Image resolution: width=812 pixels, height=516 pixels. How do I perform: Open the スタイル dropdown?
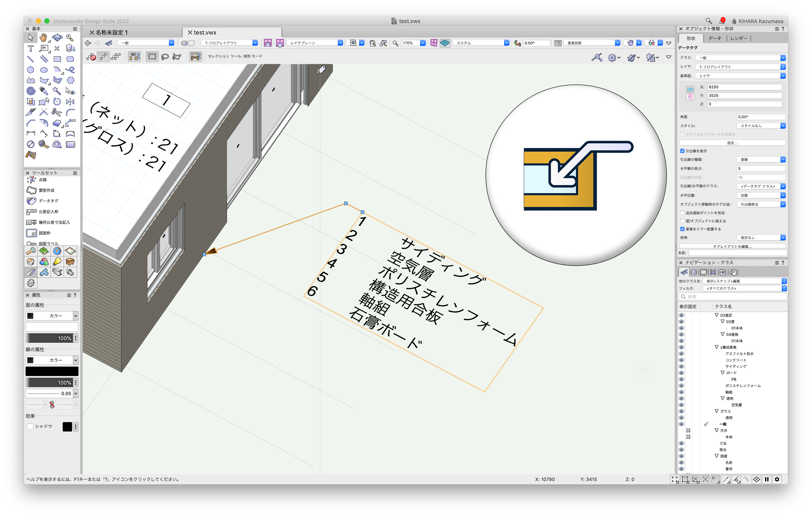[761, 126]
